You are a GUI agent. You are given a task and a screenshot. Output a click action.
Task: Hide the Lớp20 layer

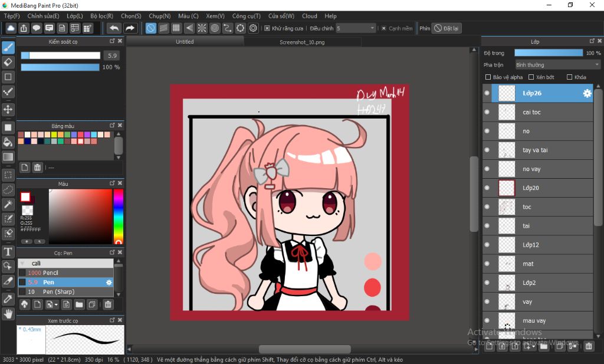[x=487, y=188]
